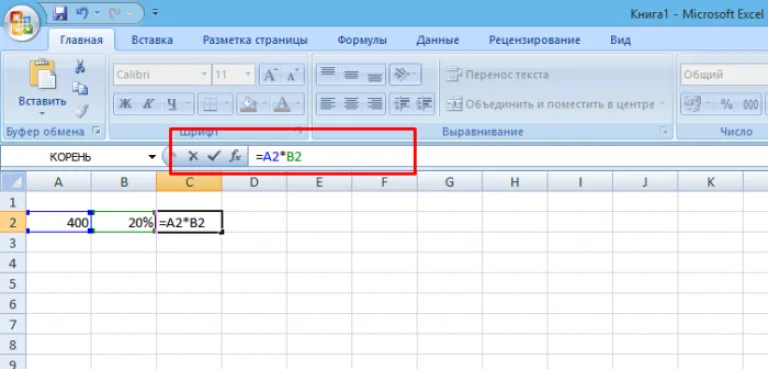Open the font size 11 dropdown

click(249, 75)
